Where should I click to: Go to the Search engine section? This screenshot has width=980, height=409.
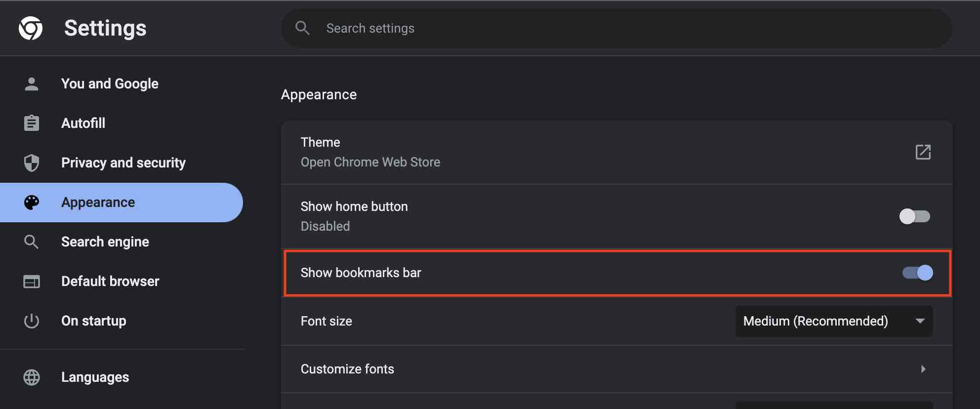pos(105,242)
